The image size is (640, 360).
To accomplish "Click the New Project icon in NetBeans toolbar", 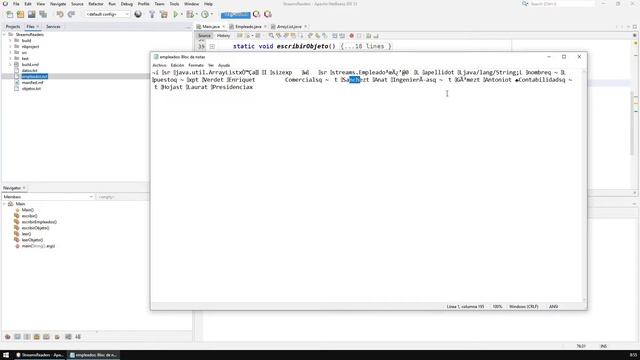I will pos(20,14).
